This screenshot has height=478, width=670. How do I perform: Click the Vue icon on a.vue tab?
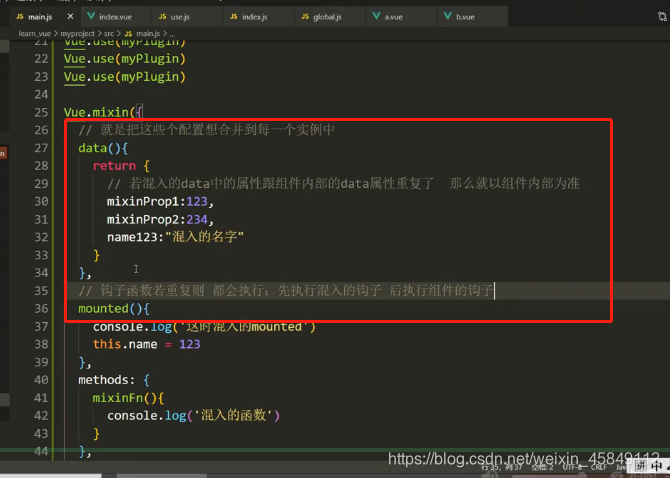pos(376,16)
